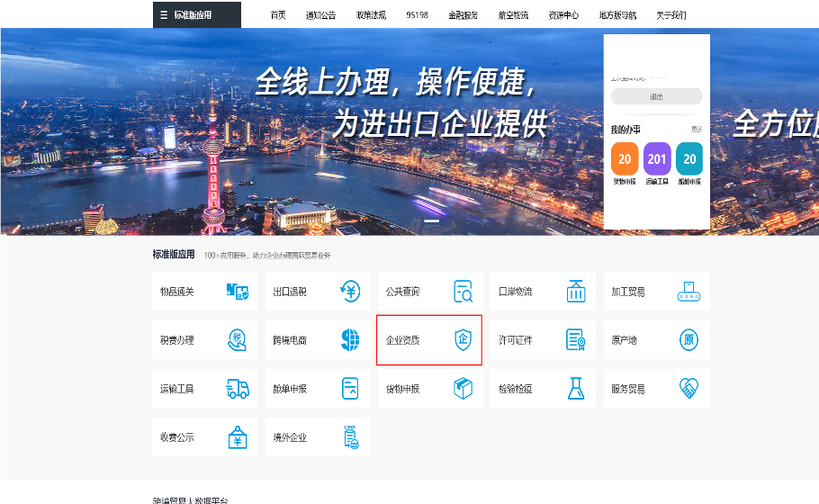Open 金融服务 navigation item
Screen dimensions: 819x504
click(463, 15)
